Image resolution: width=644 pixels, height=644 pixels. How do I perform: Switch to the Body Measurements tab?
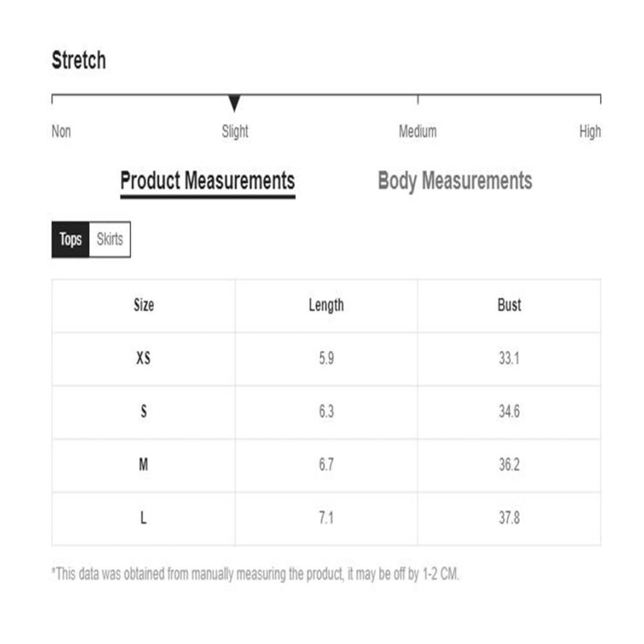pos(455,181)
